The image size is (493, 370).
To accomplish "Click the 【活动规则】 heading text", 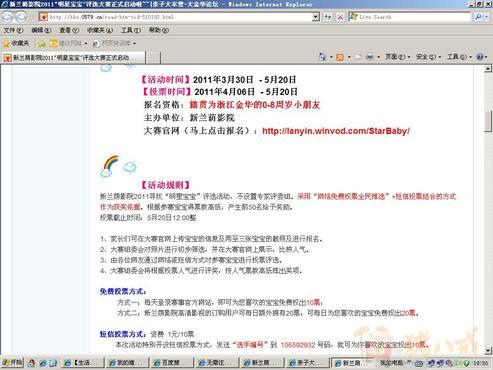I will click(165, 185).
